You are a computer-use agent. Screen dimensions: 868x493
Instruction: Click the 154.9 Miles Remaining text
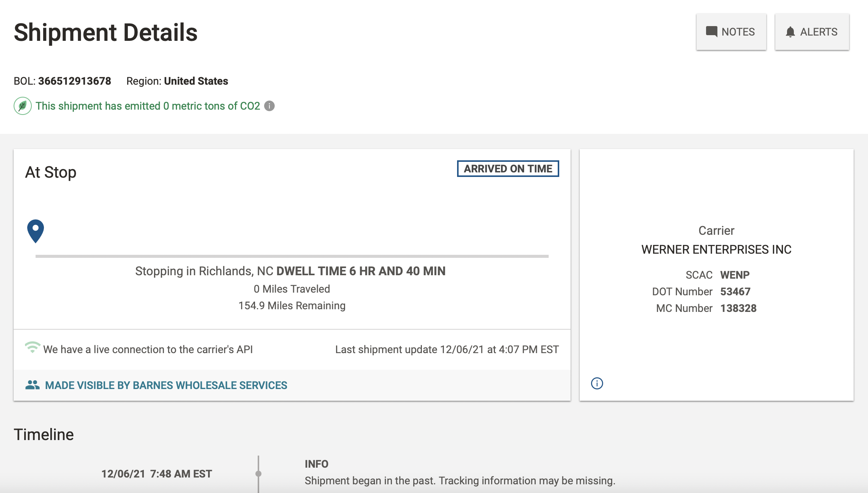coord(292,305)
